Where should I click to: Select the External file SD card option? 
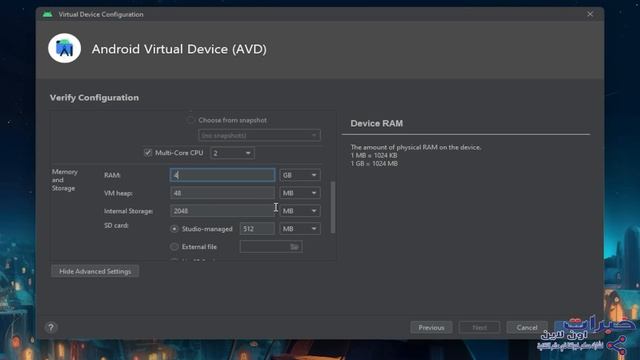tap(174, 247)
